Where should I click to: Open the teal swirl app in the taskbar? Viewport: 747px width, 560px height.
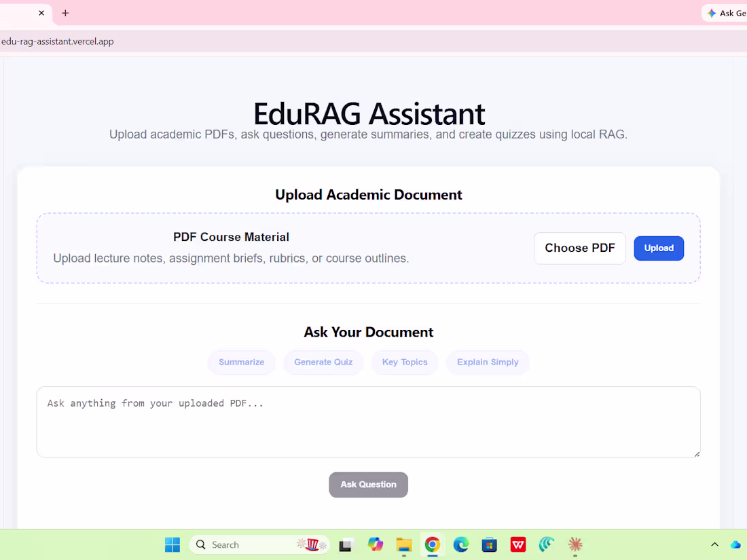(547, 544)
